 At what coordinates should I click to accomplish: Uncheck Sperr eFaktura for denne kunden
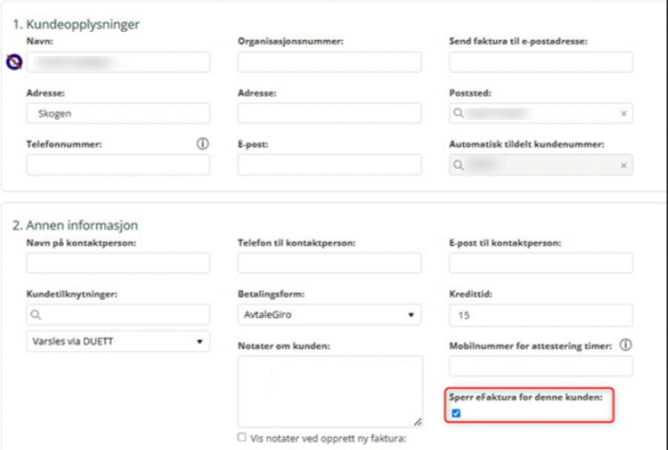[456, 413]
